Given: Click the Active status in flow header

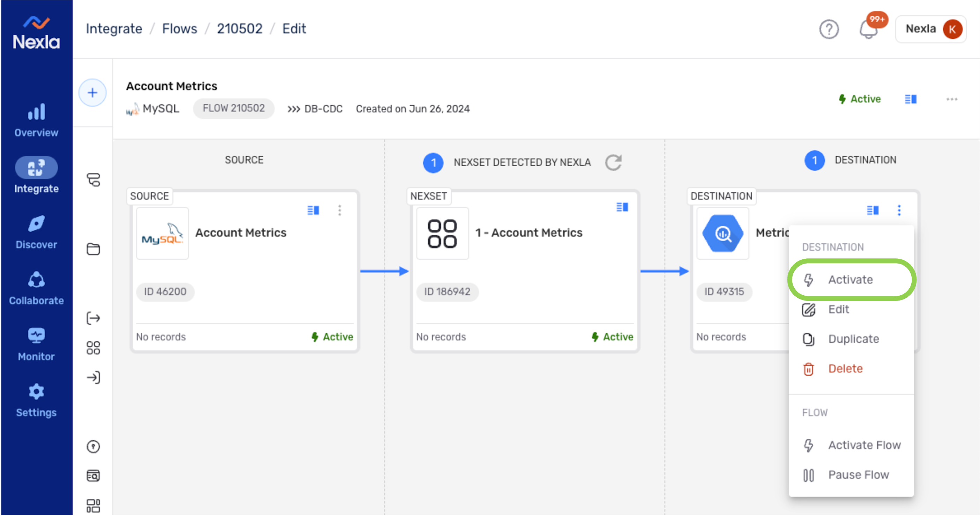Looking at the screenshot, I should point(859,99).
